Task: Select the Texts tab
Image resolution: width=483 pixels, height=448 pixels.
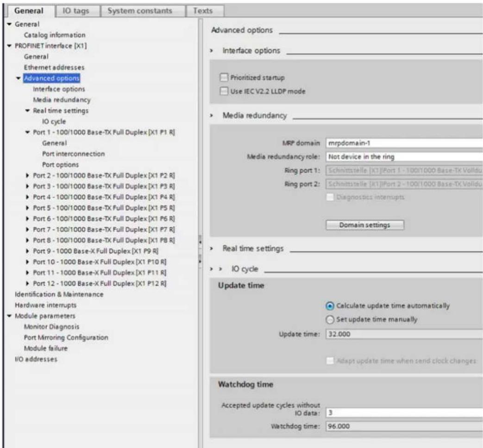Action: [203, 11]
